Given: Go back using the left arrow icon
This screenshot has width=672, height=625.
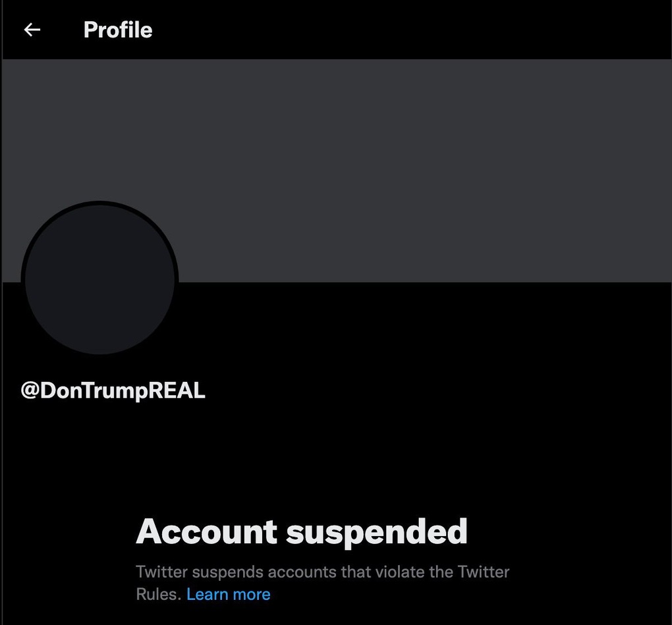Looking at the screenshot, I should point(32,30).
